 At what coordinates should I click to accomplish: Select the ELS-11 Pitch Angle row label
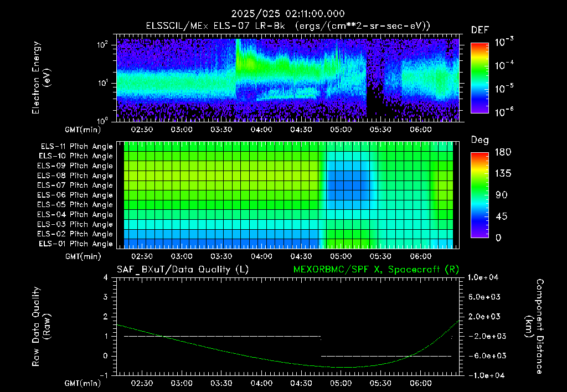(76, 147)
